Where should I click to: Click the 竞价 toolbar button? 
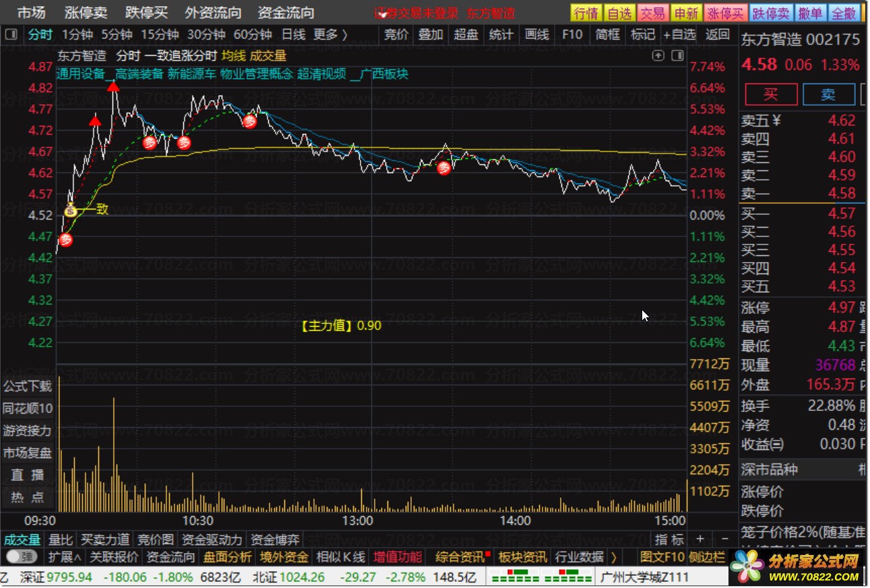point(396,34)
